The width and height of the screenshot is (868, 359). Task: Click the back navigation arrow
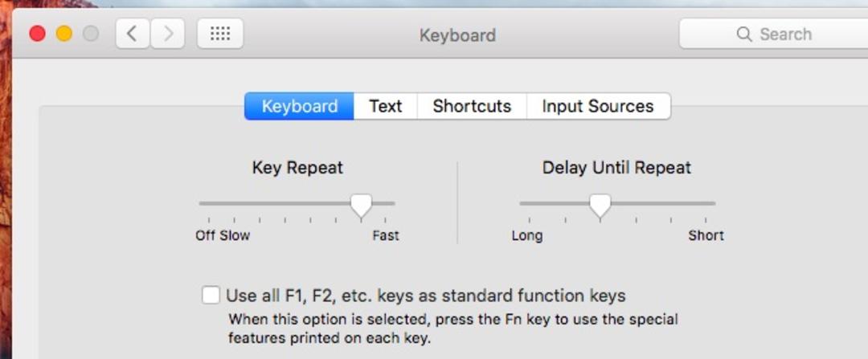pyautogui.click(x=133, y=34)
